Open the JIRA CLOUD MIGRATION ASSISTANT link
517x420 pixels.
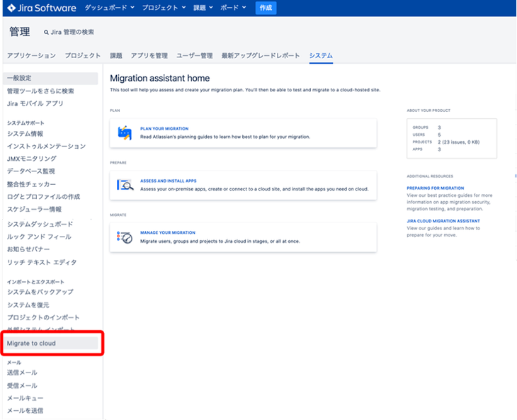443,221
